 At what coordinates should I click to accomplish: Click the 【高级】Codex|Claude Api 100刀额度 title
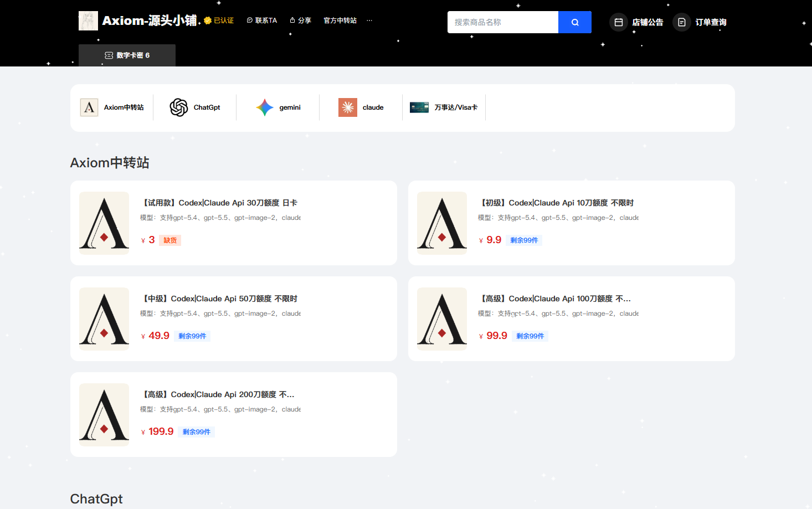click(x=554, y=299)
